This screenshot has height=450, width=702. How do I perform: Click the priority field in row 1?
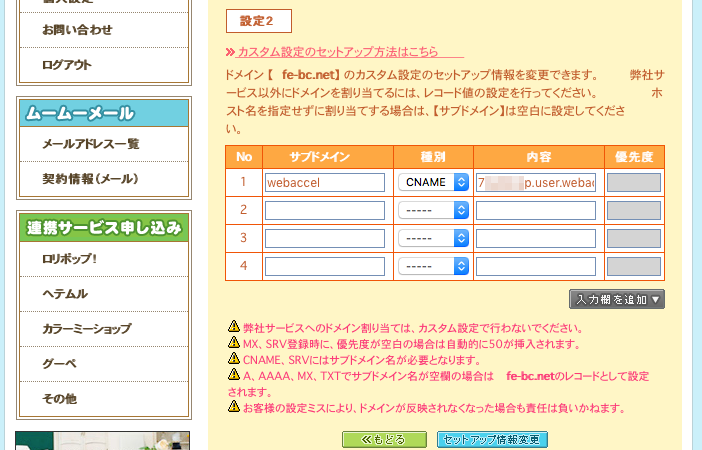634,183
